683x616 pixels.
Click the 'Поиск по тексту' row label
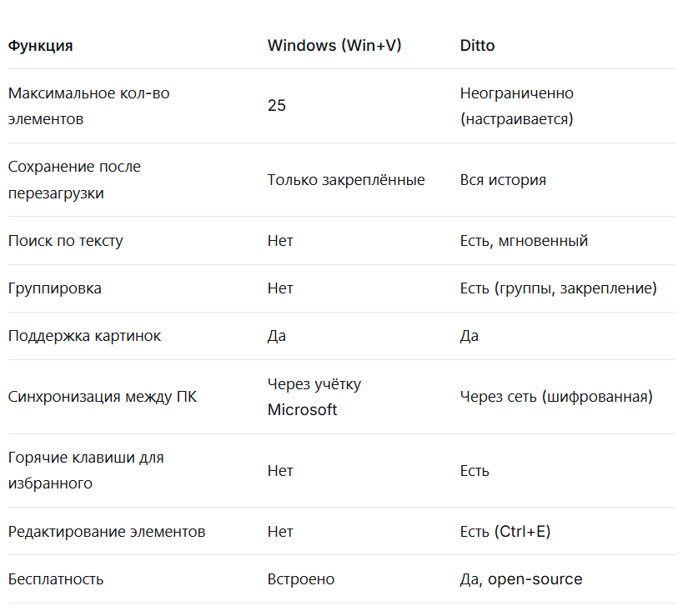(65, 241)
